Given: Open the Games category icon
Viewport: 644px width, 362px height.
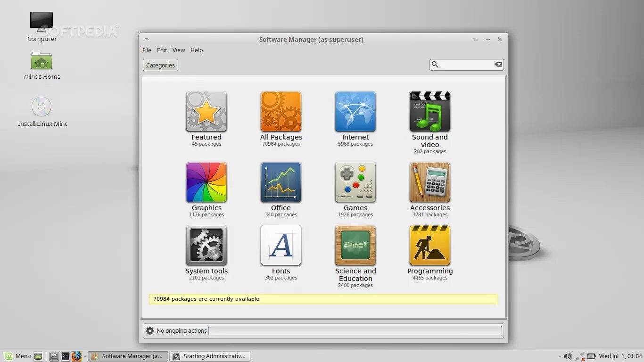Looking at the screenshot, I should [x=355, y=182].
